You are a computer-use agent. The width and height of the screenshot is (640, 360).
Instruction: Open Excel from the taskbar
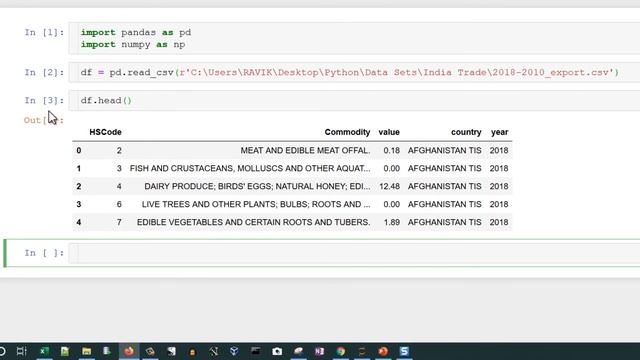point(44,351)
